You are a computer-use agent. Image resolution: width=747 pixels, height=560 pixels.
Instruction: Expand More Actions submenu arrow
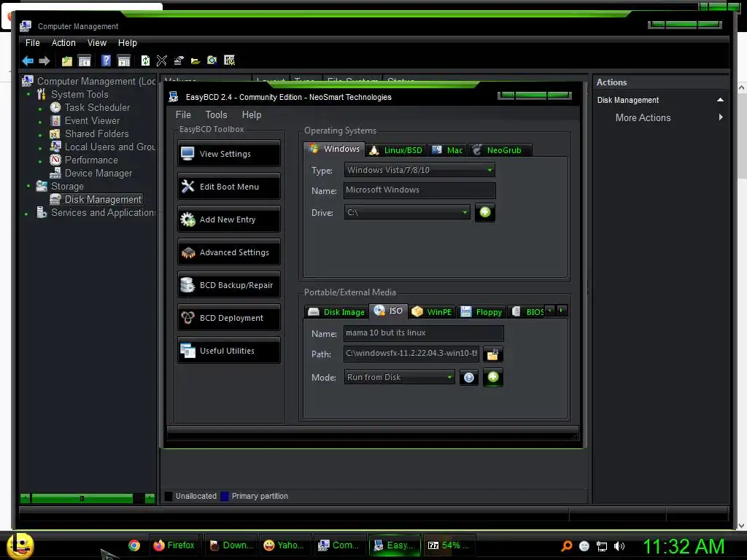pos(721,117)
